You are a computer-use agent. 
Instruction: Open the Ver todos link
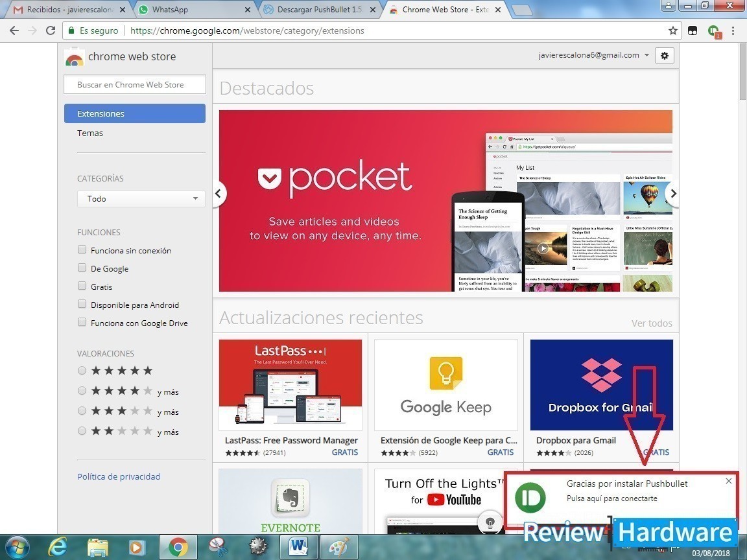pyautogui.click(x=652, y=323)
